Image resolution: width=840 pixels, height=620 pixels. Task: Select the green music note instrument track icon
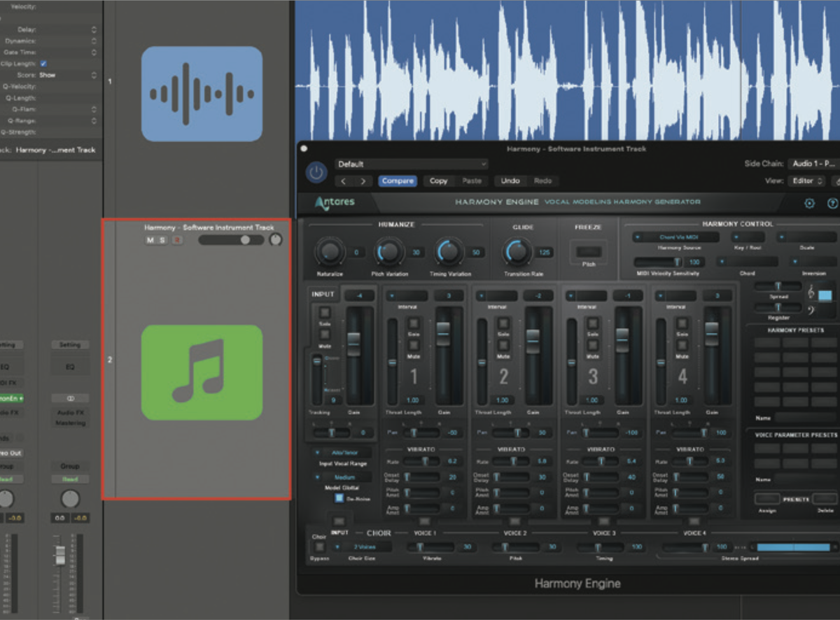[202, 372]
